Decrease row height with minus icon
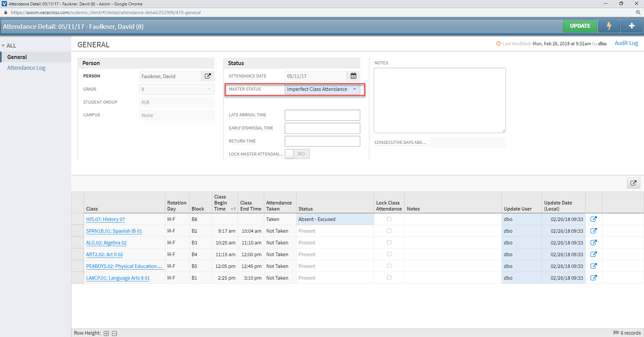The height and width of the screenshot is (337, 644). pyautogui.click(x=114, y=333)
